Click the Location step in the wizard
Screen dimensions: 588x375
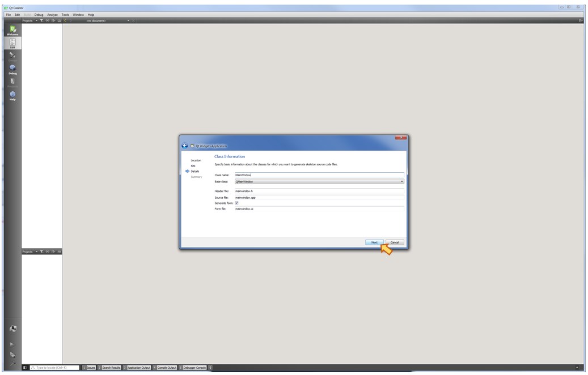tap(196, 160)
